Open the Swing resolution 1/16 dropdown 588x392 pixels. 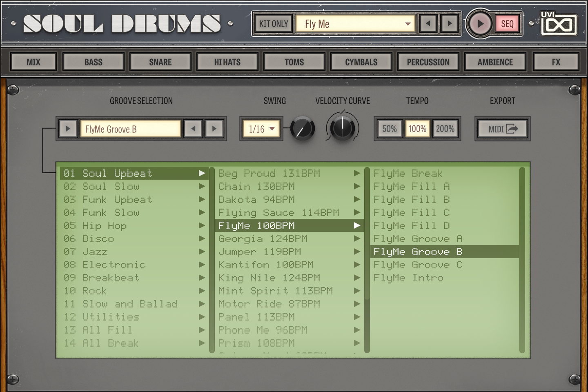pos(261,129)
